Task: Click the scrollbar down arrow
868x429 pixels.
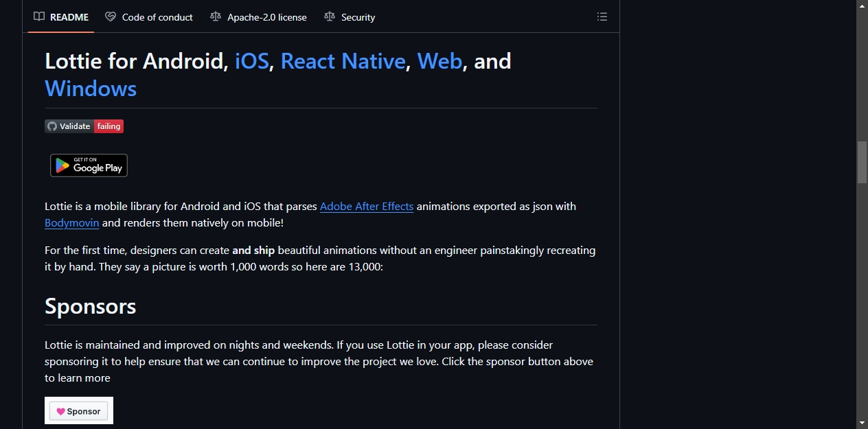Action: [862, 423]
